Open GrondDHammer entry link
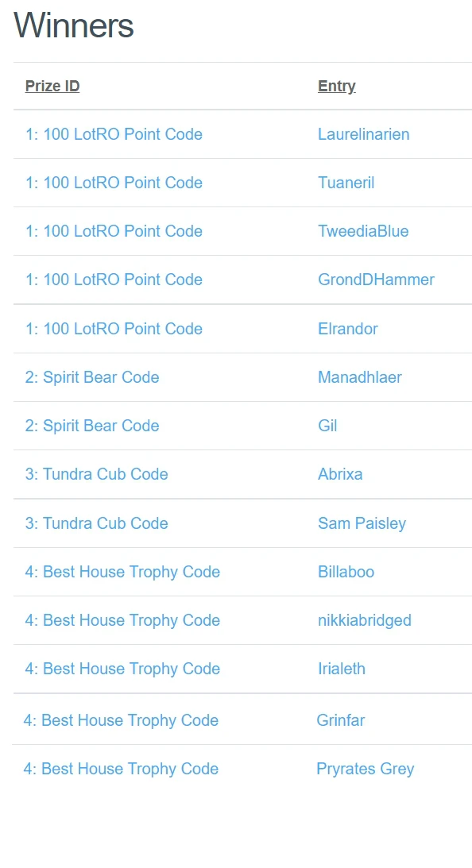The width and height of the screenshot is (472, 868). (376, 280)
